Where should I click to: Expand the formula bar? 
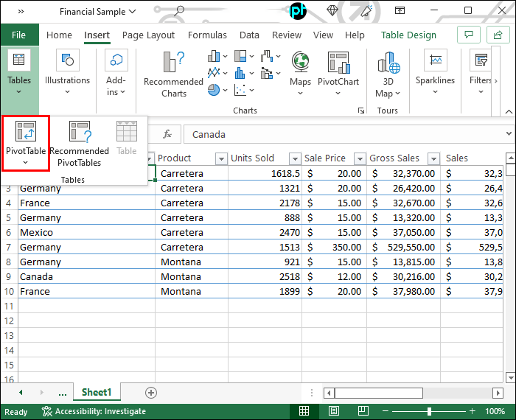pos(509,134)
